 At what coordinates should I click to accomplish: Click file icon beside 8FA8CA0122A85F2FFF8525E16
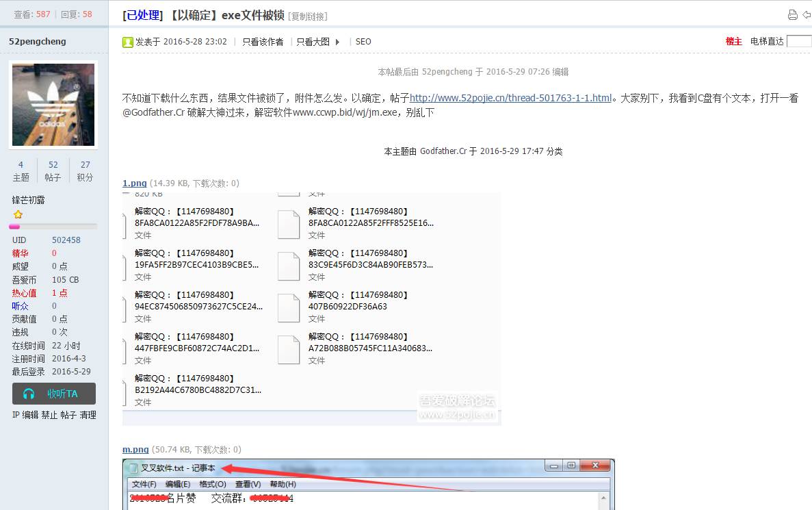pos(289,224)
